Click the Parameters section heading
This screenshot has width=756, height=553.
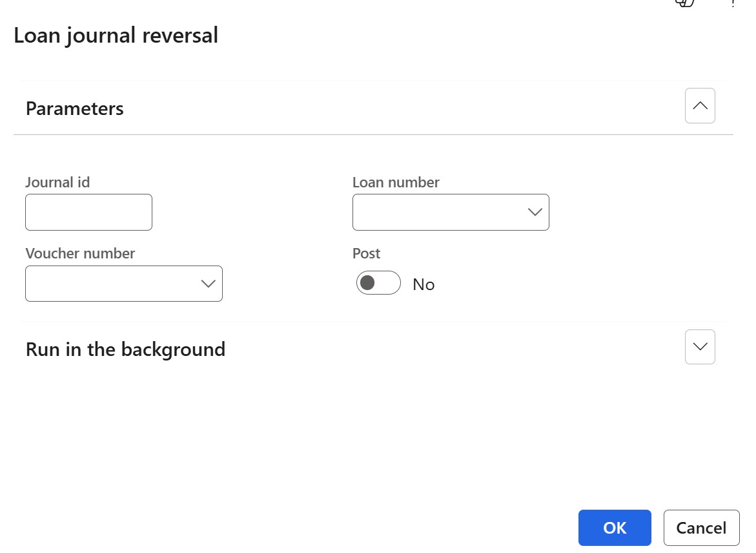point(74,109)
